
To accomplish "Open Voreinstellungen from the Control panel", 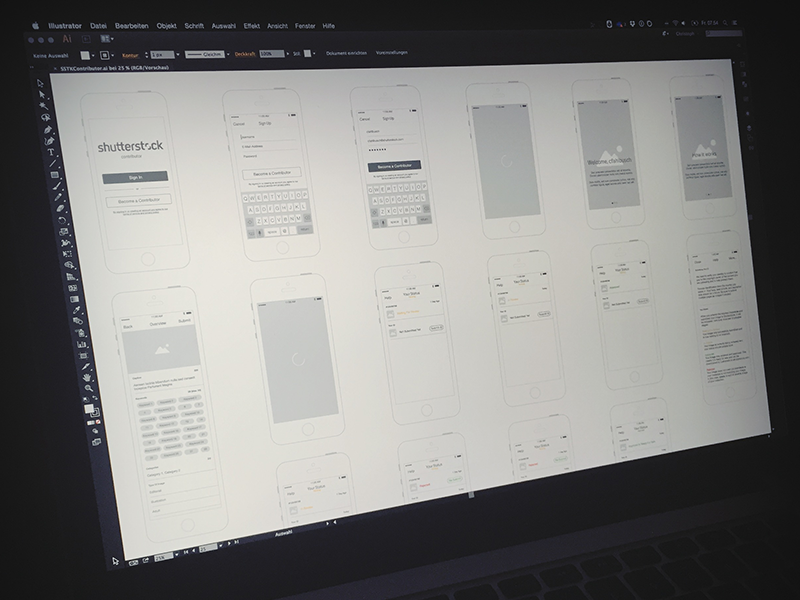I will tap(390, 51).
